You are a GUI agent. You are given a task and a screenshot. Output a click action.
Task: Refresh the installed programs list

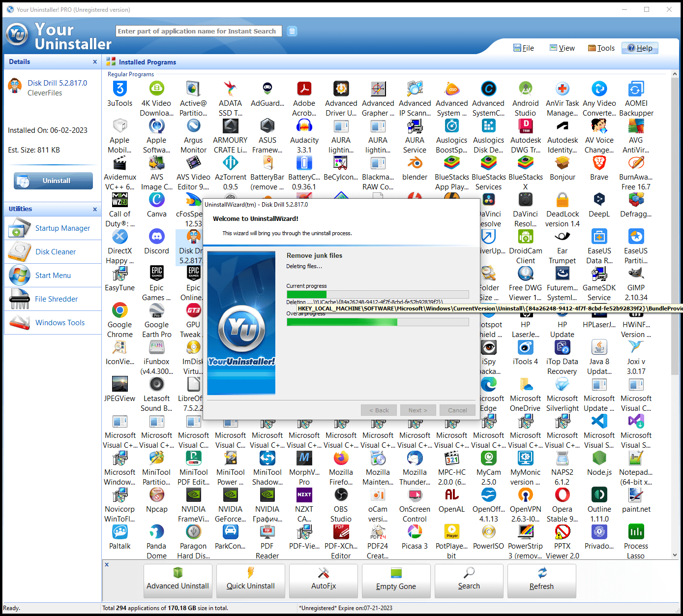click(x=541, y=581)
